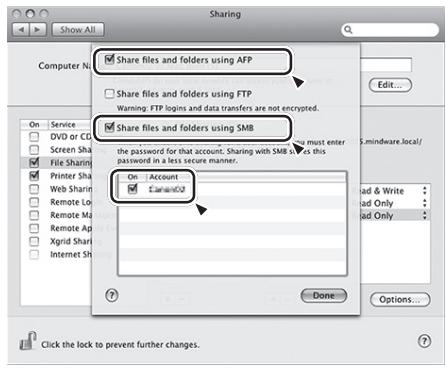Enable the Web Sharing checkbox
The height and width of the screenshot is (368, 446).
point(34,189)
